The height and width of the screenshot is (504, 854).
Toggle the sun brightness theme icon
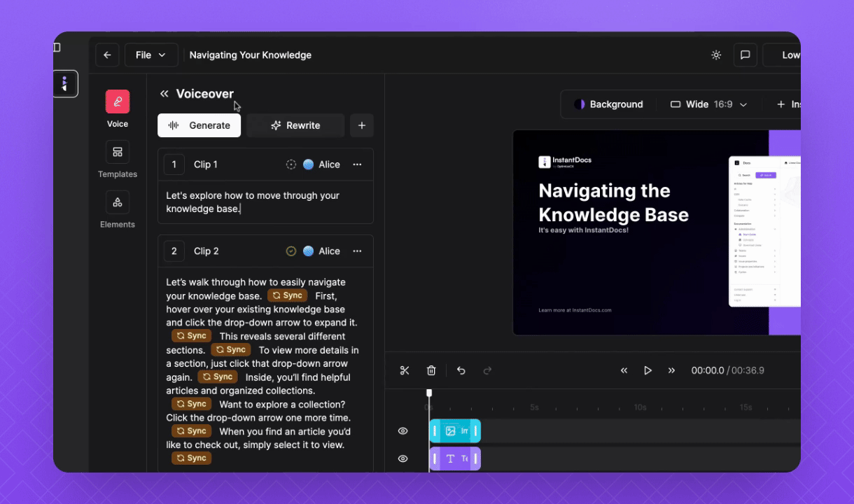(716, 55)
